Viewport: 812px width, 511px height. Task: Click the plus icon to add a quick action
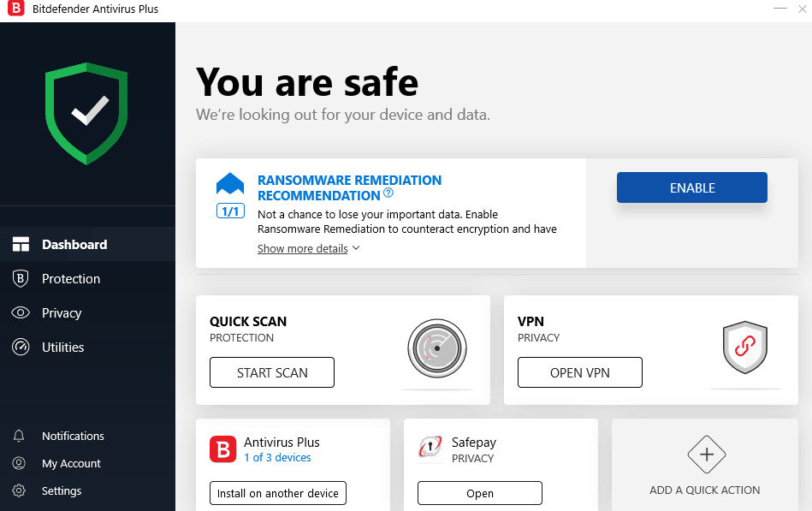click(705, 455)
